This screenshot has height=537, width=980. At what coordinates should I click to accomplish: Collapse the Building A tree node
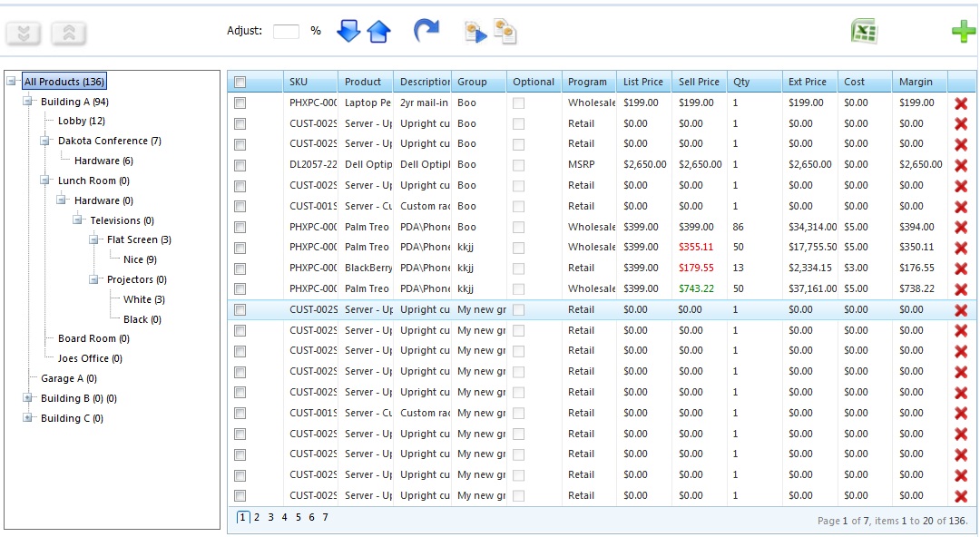tap(28, 102)
